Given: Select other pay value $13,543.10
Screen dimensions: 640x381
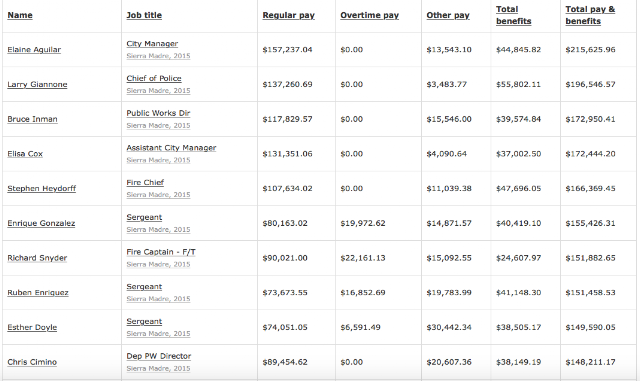Looking at the screenshot, I should tap(449, 49).
